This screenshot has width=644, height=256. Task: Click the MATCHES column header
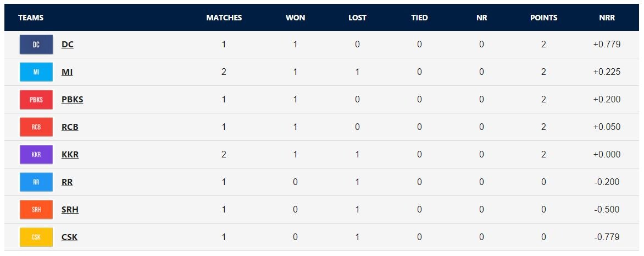coord(224,18)
